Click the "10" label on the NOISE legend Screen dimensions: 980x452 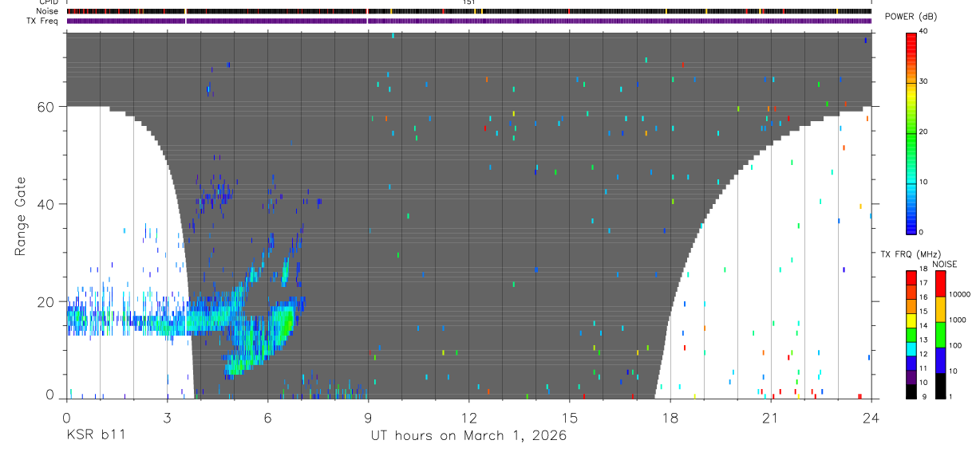click(952, 371)
